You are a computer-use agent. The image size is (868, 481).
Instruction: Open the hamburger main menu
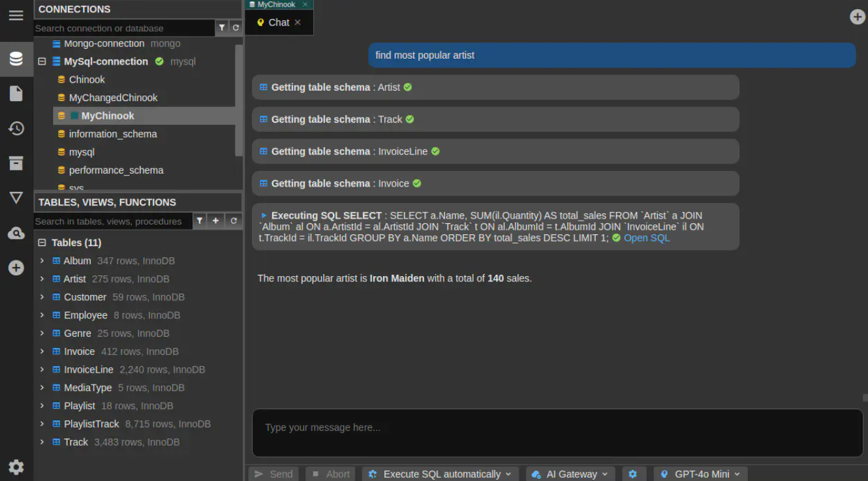point(16,16)
